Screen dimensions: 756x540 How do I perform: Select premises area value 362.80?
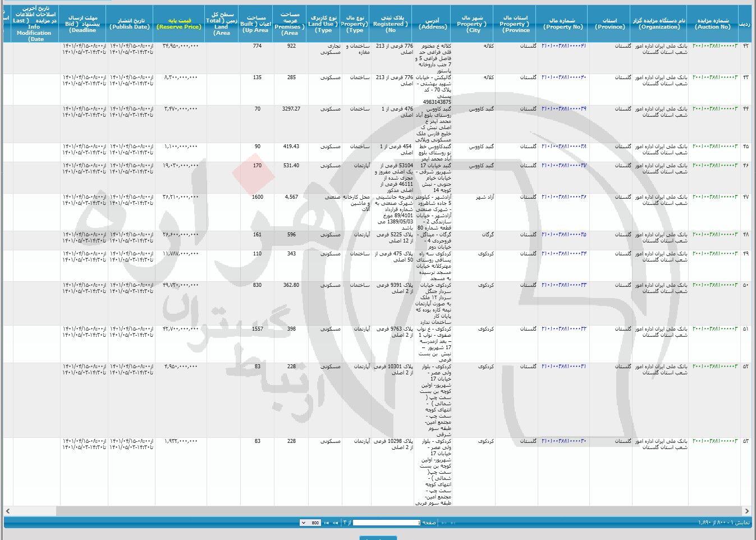coord(291,285)
